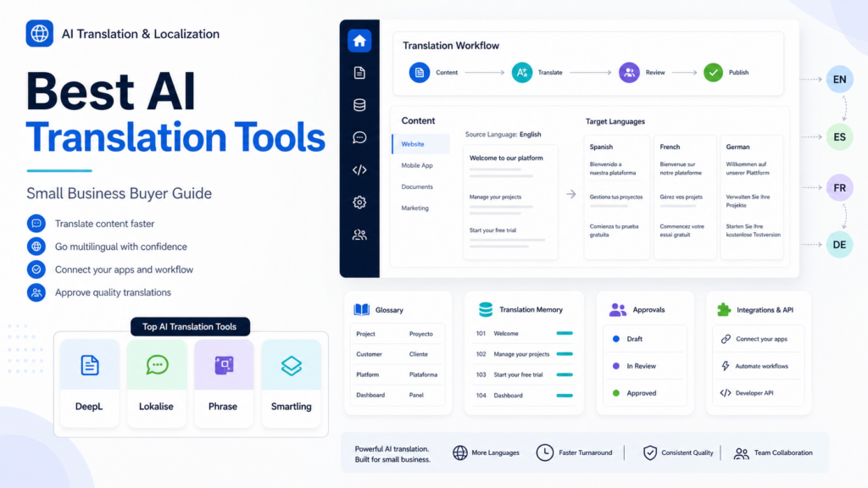
Task: Open the code brackets icon in the dark sidebar
Action: click(359, 169)
